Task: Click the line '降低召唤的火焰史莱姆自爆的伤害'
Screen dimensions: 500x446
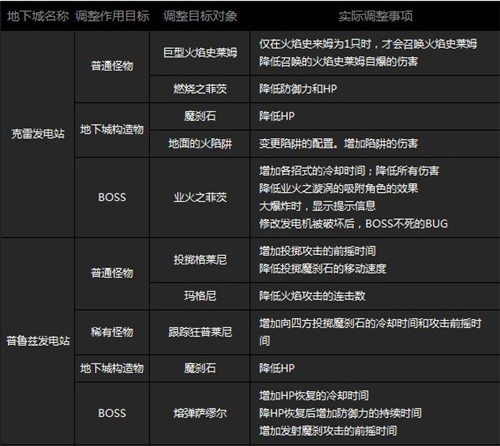Action: pos(338,61)
